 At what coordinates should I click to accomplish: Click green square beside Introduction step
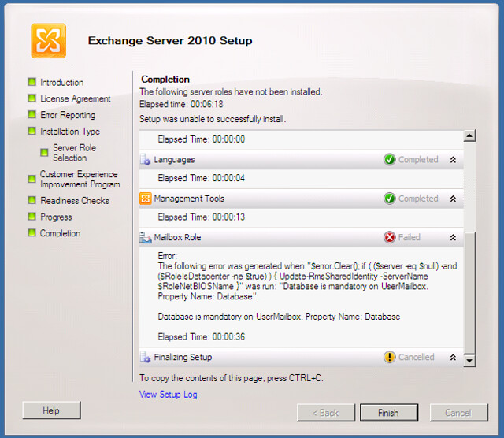(x=31, y=82)
